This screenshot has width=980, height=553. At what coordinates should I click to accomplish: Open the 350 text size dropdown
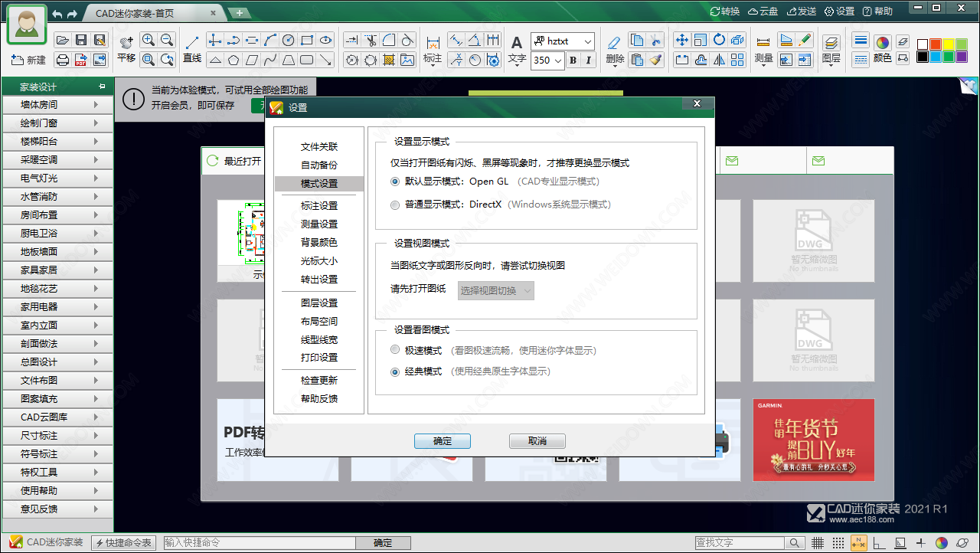point(557,61)
